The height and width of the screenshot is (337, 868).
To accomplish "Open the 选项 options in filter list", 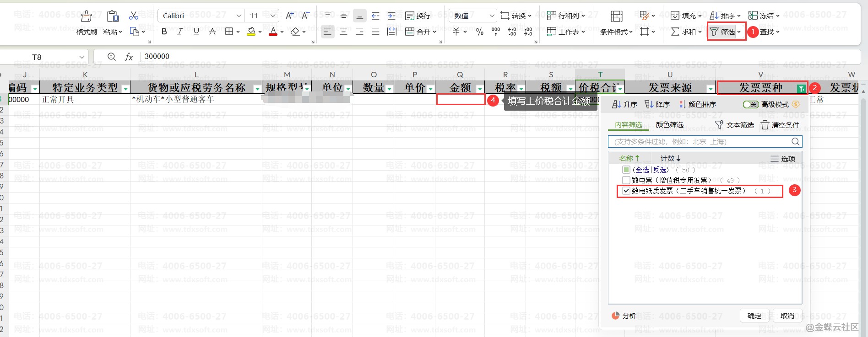I will pos(783,159).
